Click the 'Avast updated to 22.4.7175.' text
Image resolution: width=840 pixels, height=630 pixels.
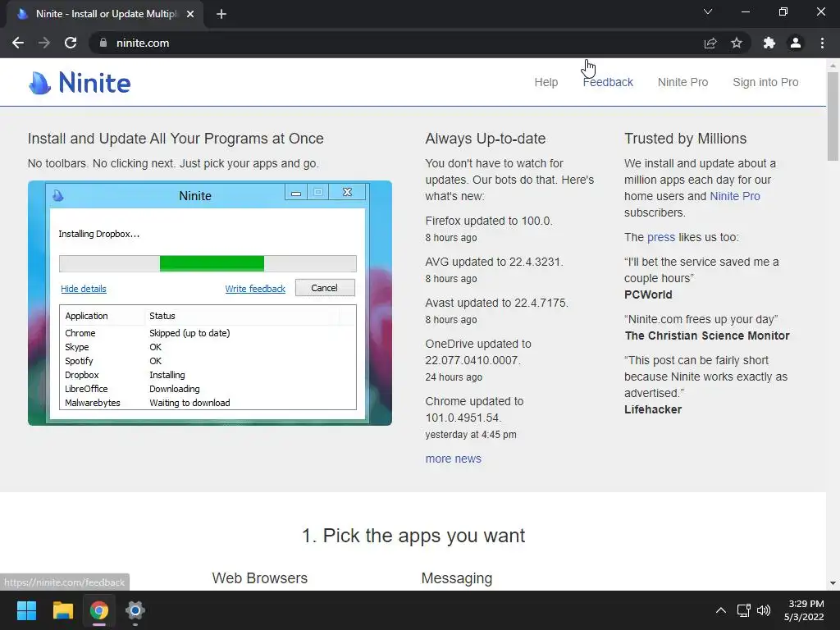[496, 303]
